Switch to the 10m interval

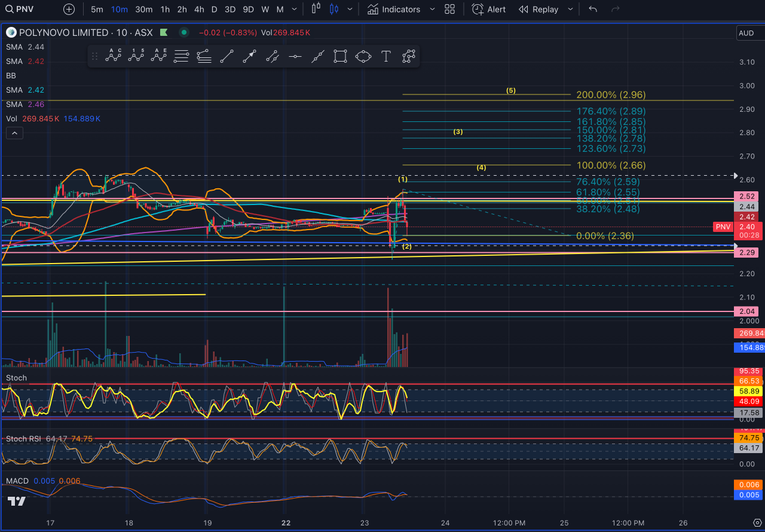click(x=120, y=9)
